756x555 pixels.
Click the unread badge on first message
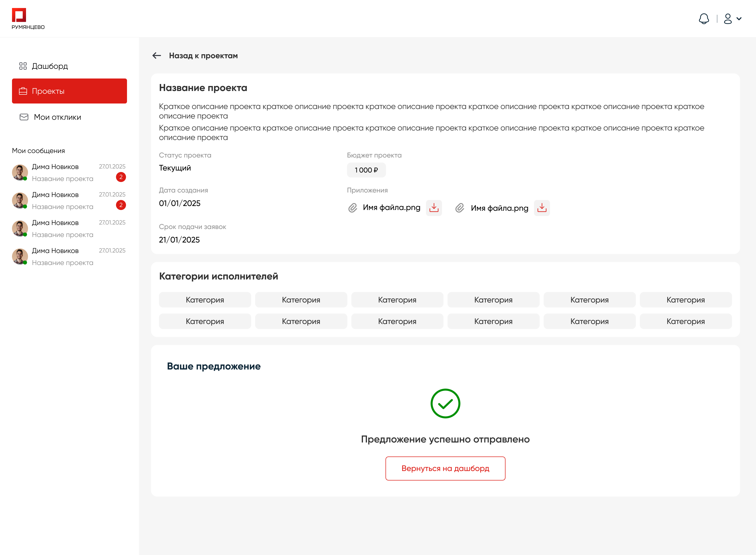point(121,177)
